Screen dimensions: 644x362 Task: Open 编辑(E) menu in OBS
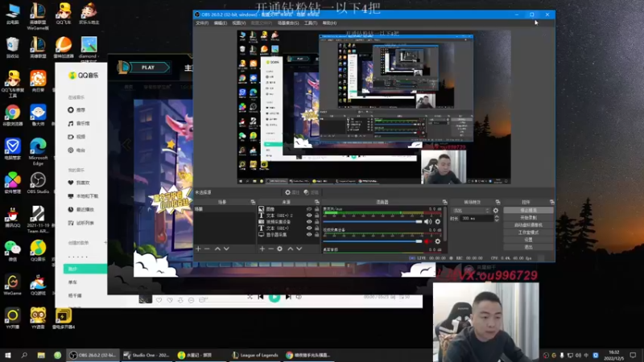221,23
